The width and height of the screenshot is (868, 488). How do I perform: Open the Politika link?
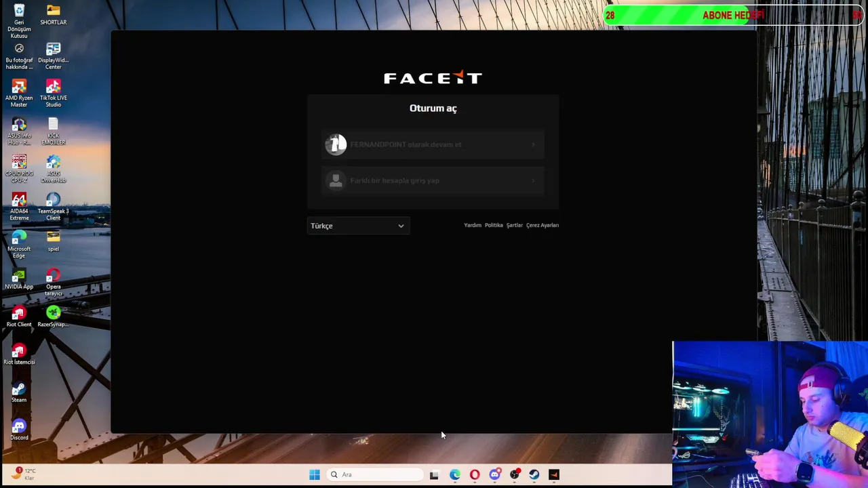click(494, 225)
